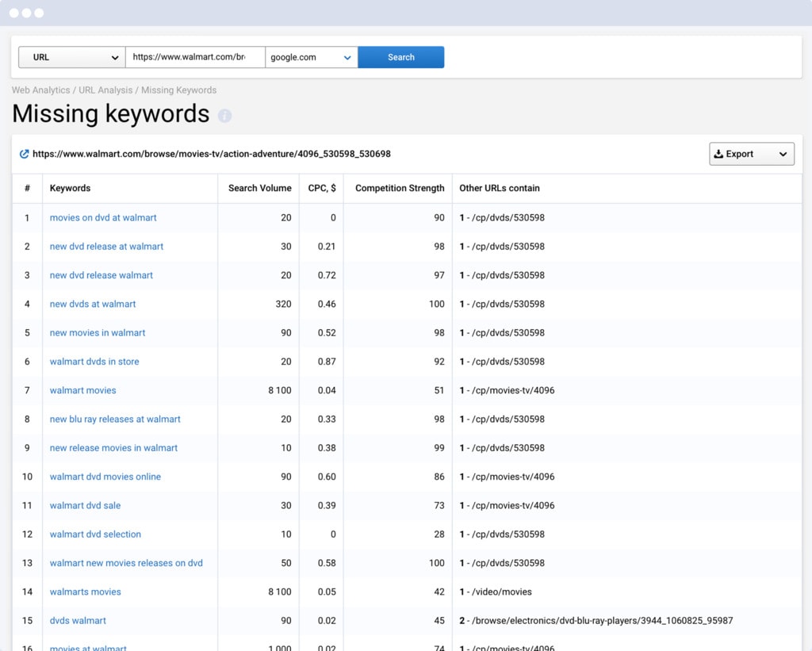This screenshot has width=812, height=651.
Task: Click search volume 8 100 for walmart movies
Action: click(280, 390)
